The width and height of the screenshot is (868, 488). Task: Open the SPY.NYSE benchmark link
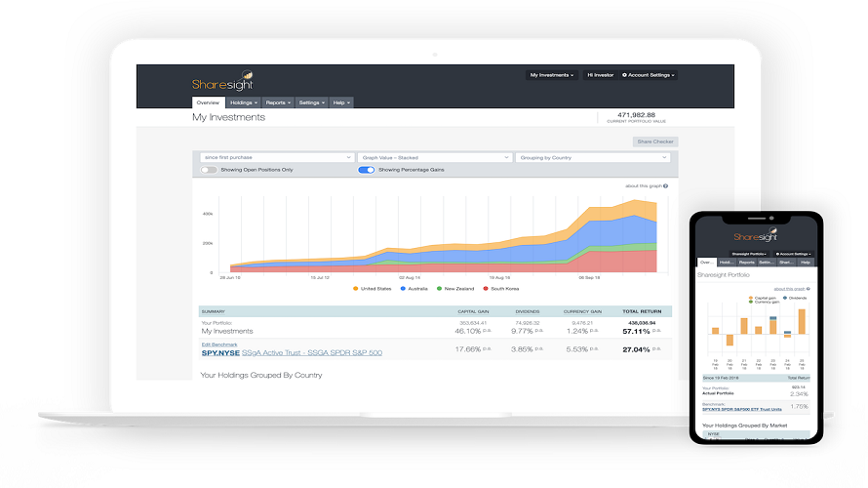[226, 352]
